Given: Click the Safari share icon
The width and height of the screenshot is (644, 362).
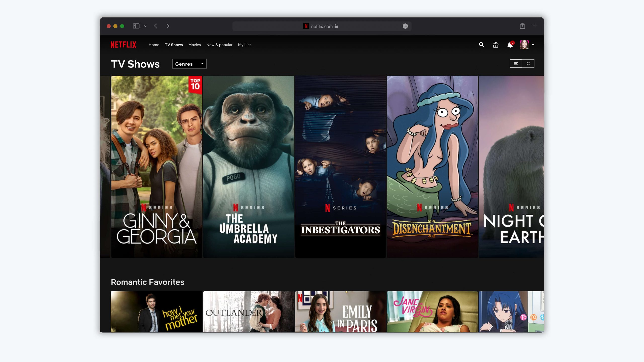Looking at the screenshot, I should pyautogui.click(x=522, y=26).
